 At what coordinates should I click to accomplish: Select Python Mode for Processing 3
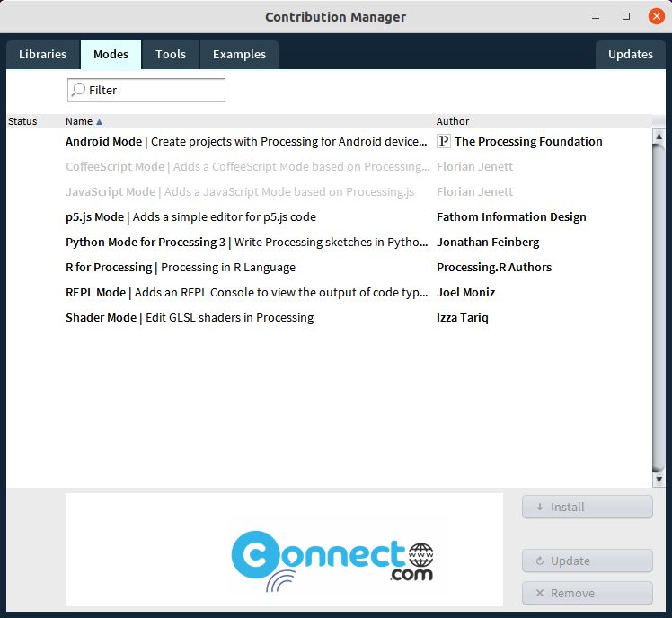tap(329, 243)
